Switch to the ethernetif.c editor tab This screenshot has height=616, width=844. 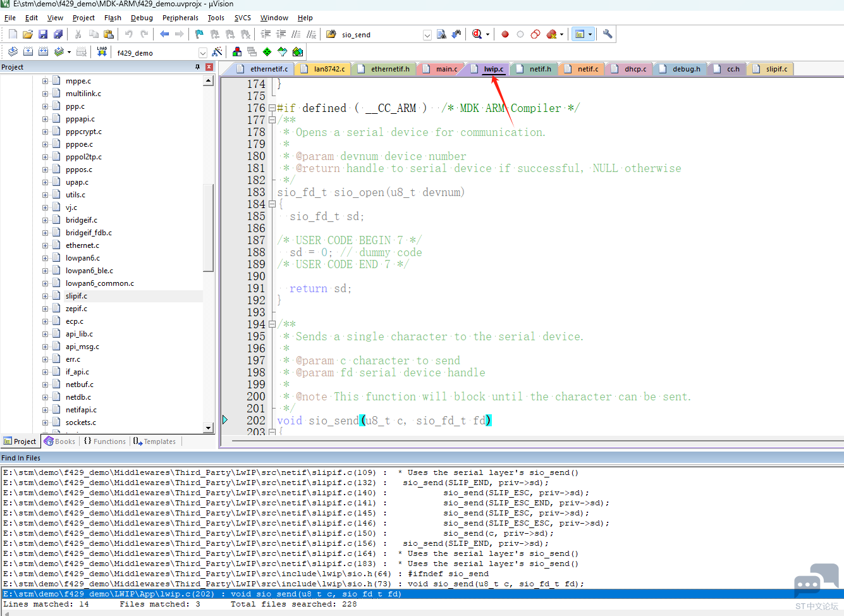tap(262, 69)
